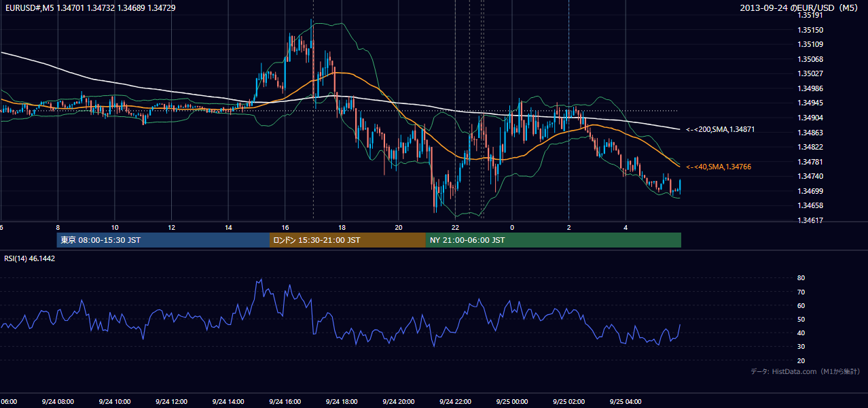This screenshot has height=408, width=868.
Task: Click the 9/24 22:00 date axis label
Action: click(x=455, y=402)
